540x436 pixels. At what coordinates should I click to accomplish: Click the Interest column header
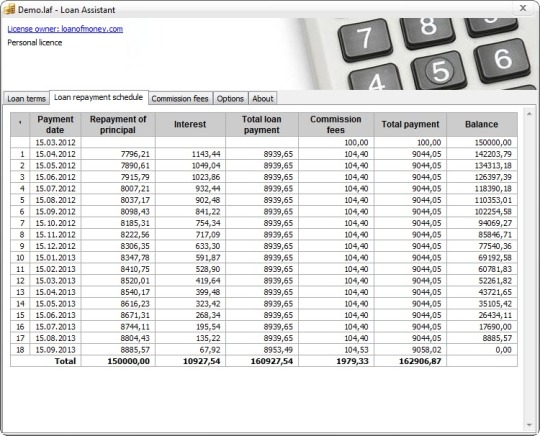tap(190, 124)
